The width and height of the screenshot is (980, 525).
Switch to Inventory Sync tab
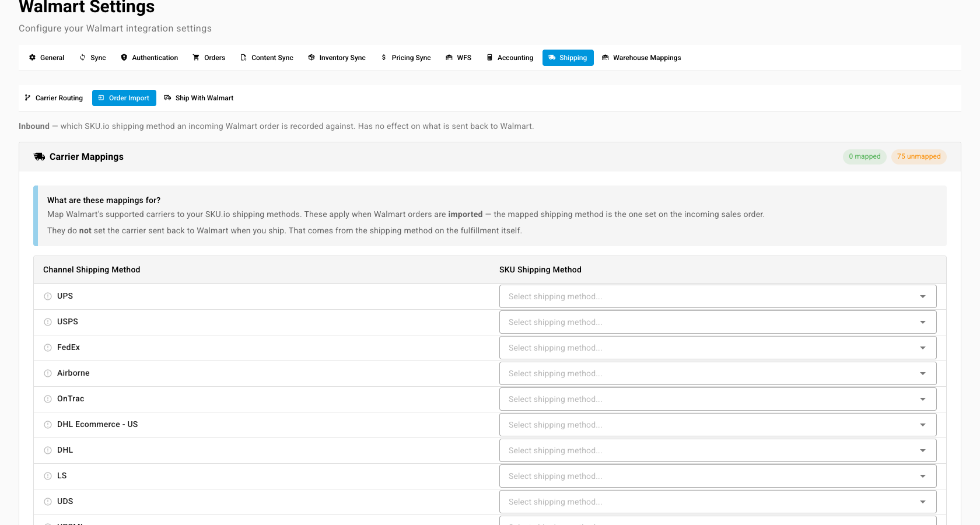(337, 58)
